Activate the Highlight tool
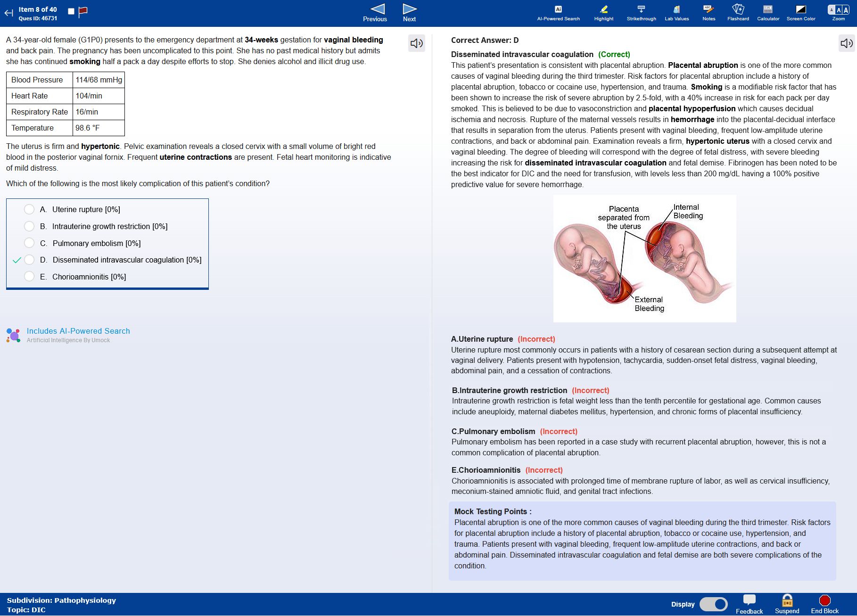This screenshot has width=857, height=616. [604, 13]
